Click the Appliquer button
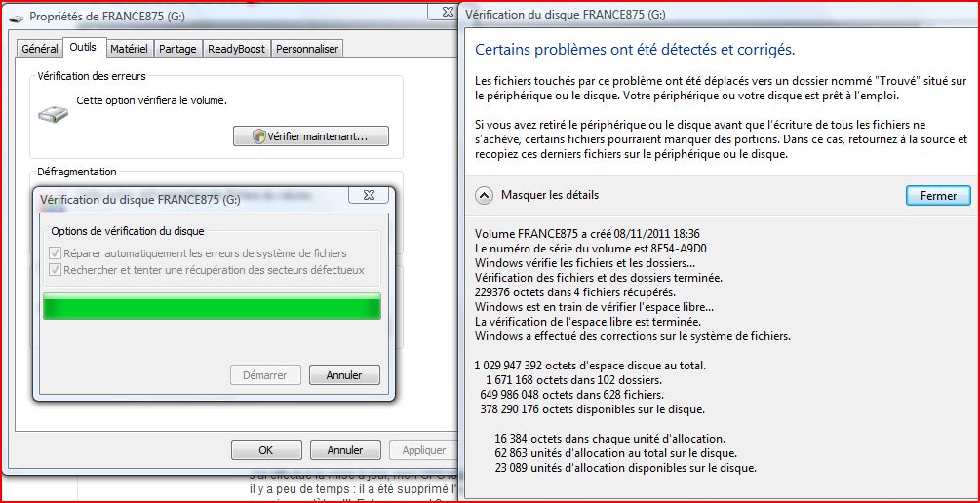Screen dimensions: 980x503 coord(424,450)
